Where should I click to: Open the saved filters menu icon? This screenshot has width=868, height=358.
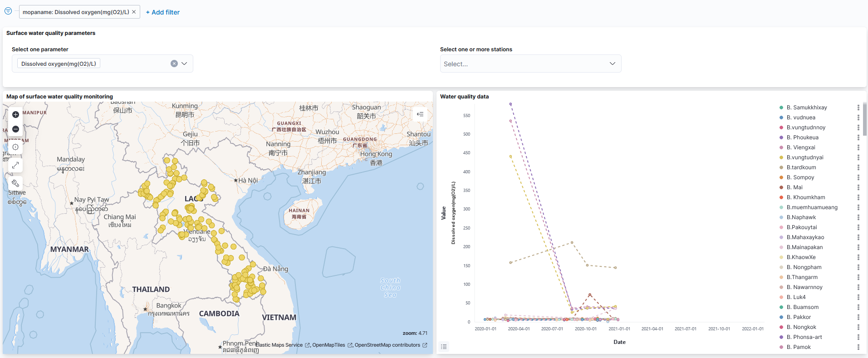[8, 11]
